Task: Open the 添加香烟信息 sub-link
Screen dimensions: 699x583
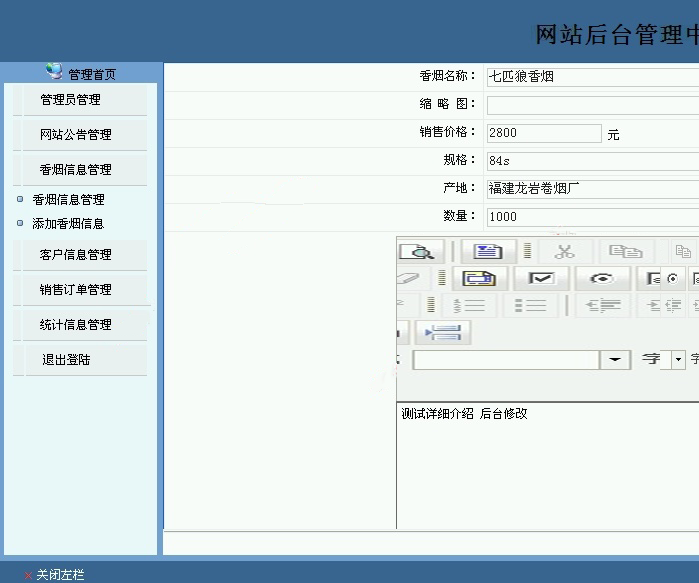Action: click(x=68, y=223)
